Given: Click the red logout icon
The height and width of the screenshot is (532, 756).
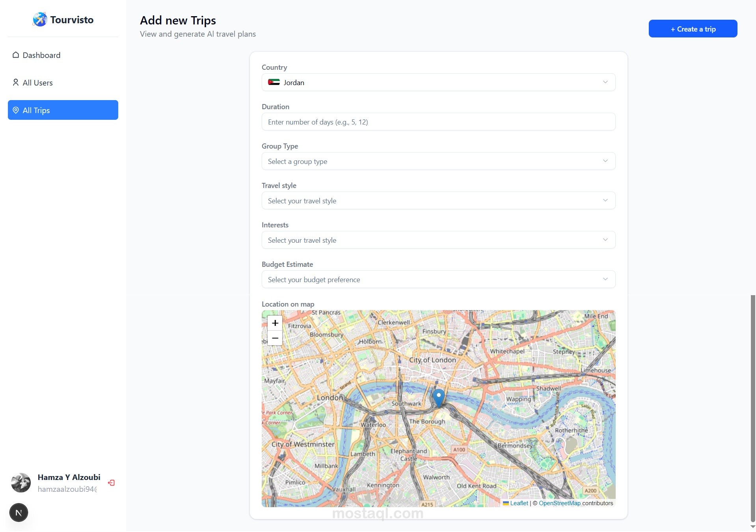Looking at the screenshot, I should pos(111,483).
